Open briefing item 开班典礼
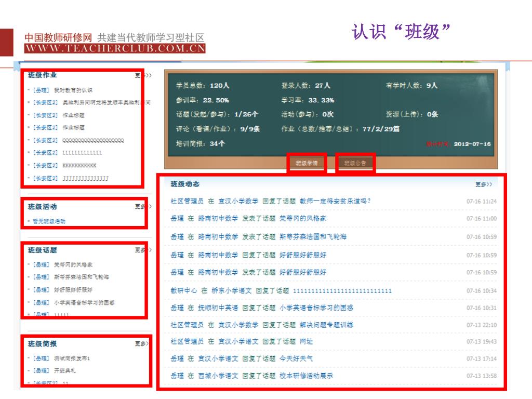This screenshot has width=532, height=399. click(x=65, y=370)
